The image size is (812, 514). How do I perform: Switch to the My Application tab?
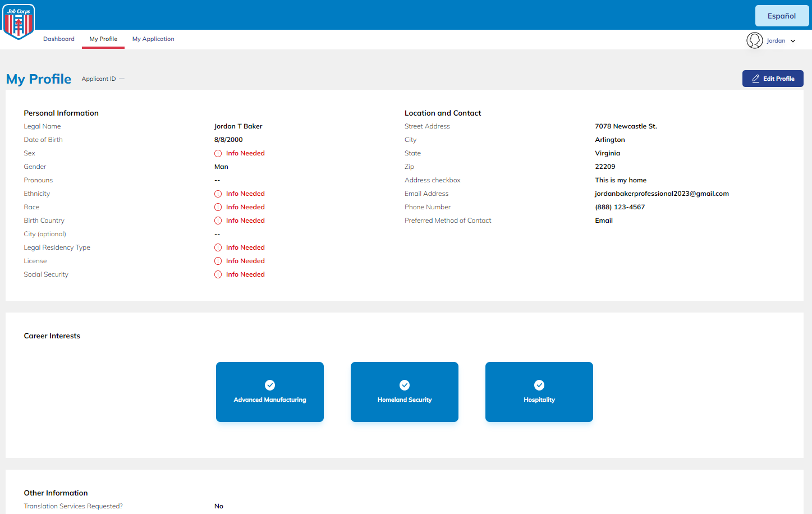tap(153, 39)
